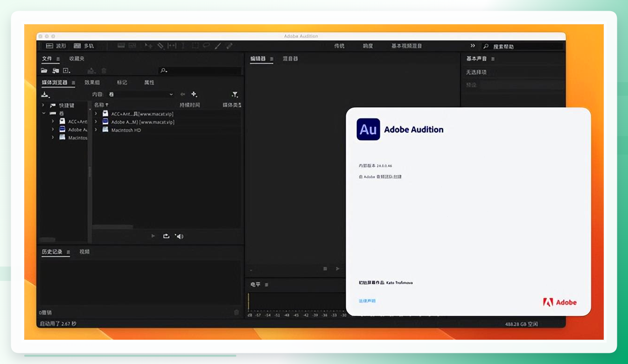
Task: Open the Files panel menu icon
Action: [58, 59]
